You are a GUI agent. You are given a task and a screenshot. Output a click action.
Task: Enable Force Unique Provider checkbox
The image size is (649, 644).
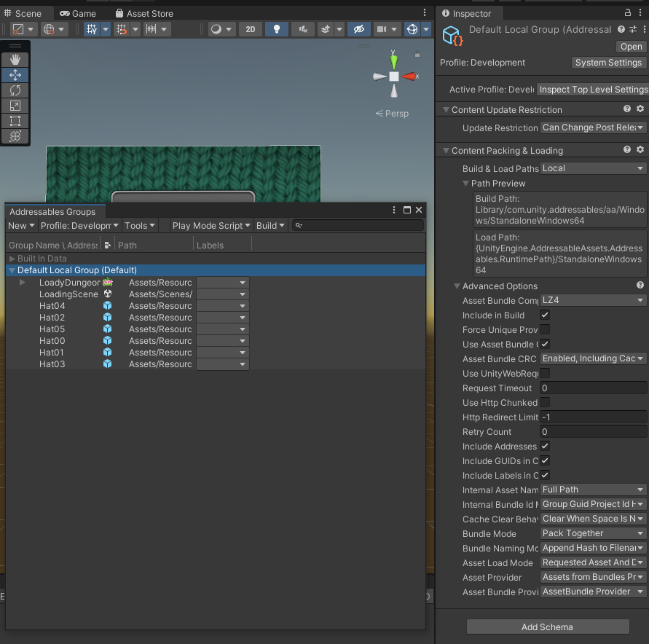tap(545, 329)
